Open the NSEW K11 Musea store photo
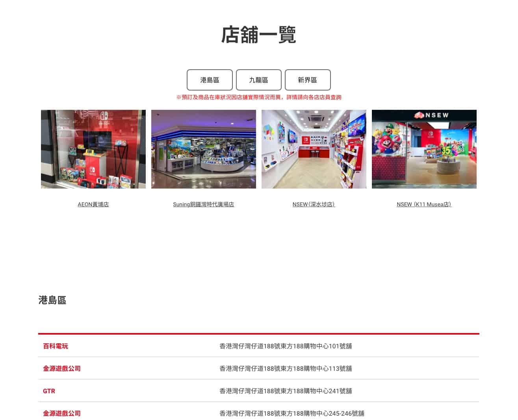The image size is (518, 420). [424, 149]
